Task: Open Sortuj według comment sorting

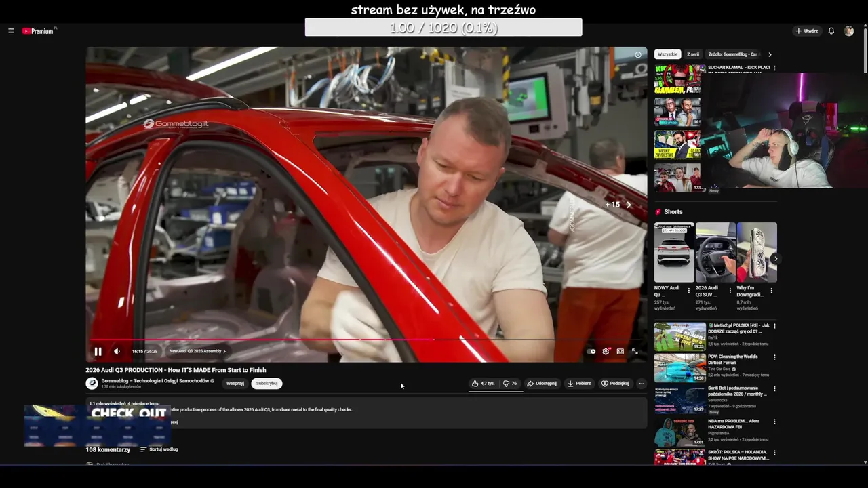Action: coord(159,449)
